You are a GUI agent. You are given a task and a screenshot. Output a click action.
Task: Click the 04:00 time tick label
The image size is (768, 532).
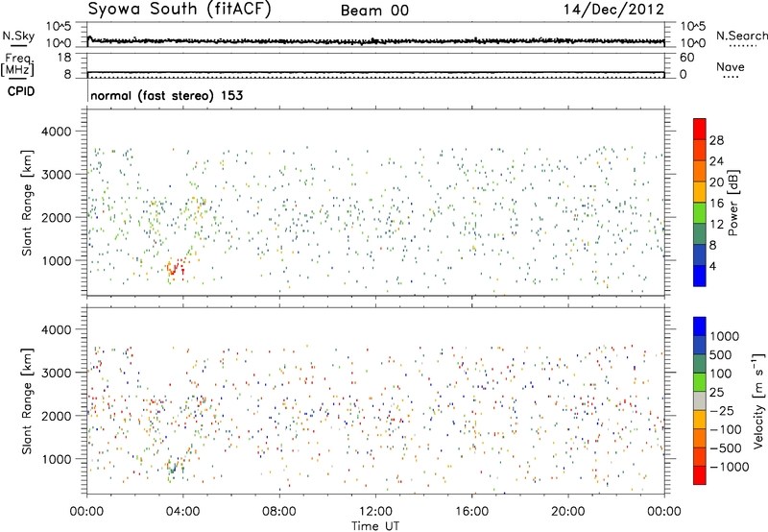pos(183,512)
